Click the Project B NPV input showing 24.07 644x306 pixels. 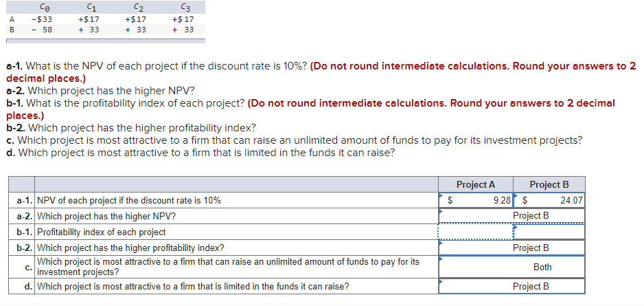pos(555,201)
